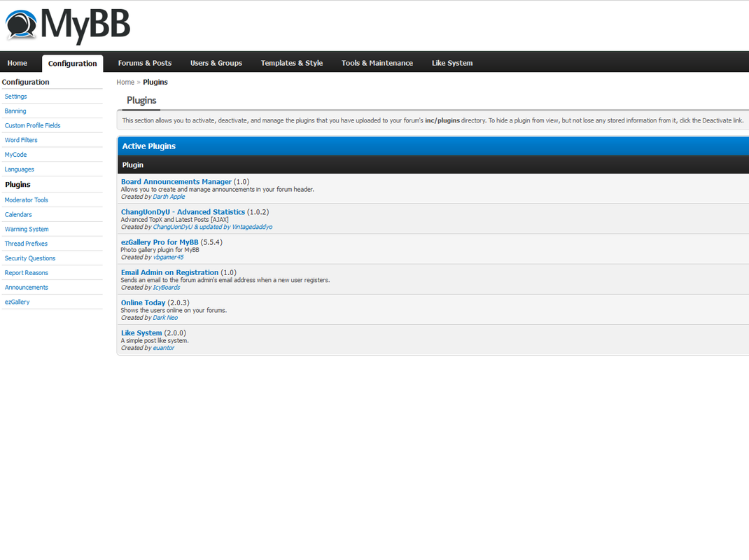Open ChangUonDyU Advanced Statistics link

click(183, 211)
